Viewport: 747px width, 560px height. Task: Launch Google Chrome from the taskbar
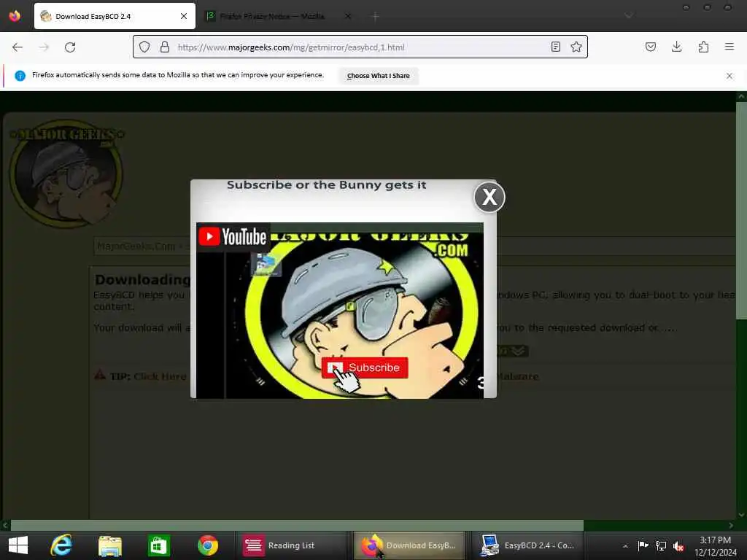click(x=208, y=545)
